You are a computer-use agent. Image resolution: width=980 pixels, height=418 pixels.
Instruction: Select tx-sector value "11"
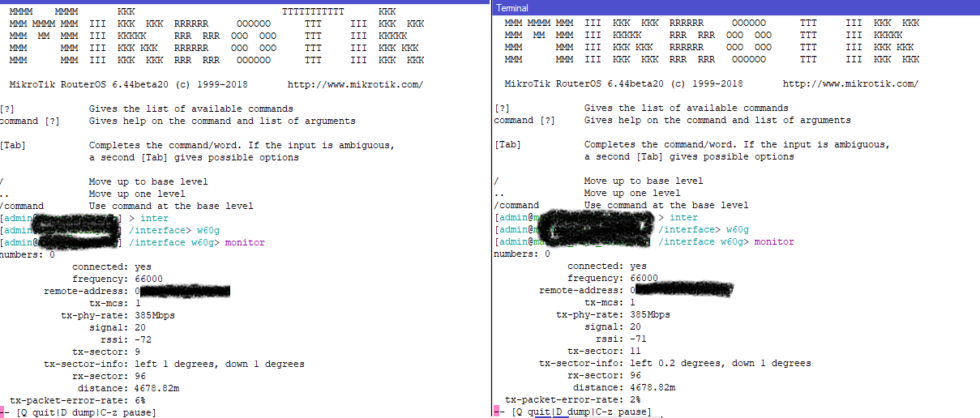pos(636,351)
